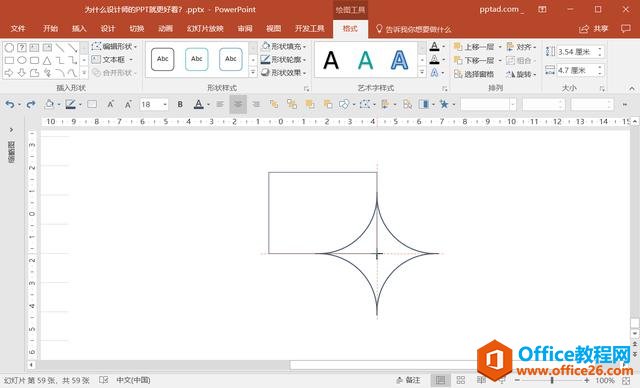Toggle Bold formatting
This screenshot has height=388, width=640.
(180, 104)
